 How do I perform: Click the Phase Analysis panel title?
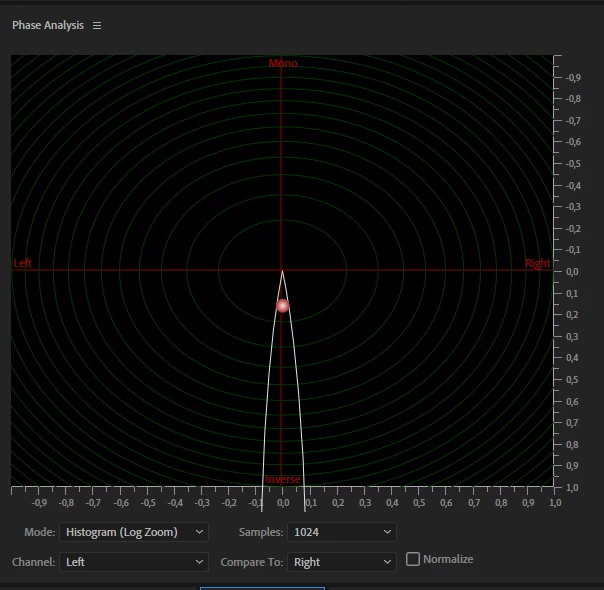pyautogui.click(x=48, y=25)
